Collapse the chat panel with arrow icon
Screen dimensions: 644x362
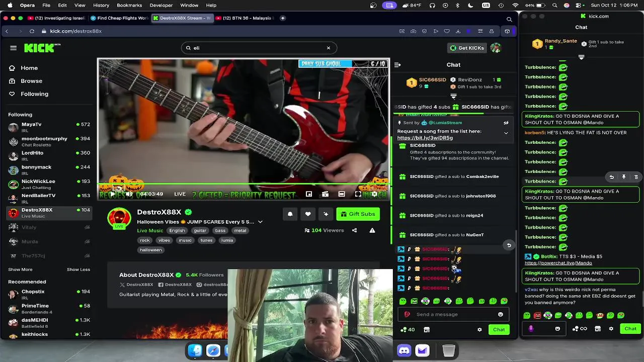397,65
